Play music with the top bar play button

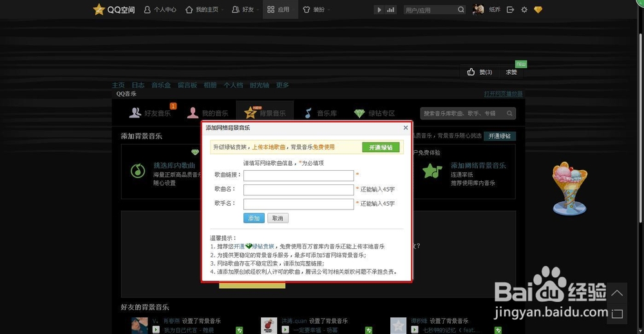pyautogui.click(x=379, y=10)
